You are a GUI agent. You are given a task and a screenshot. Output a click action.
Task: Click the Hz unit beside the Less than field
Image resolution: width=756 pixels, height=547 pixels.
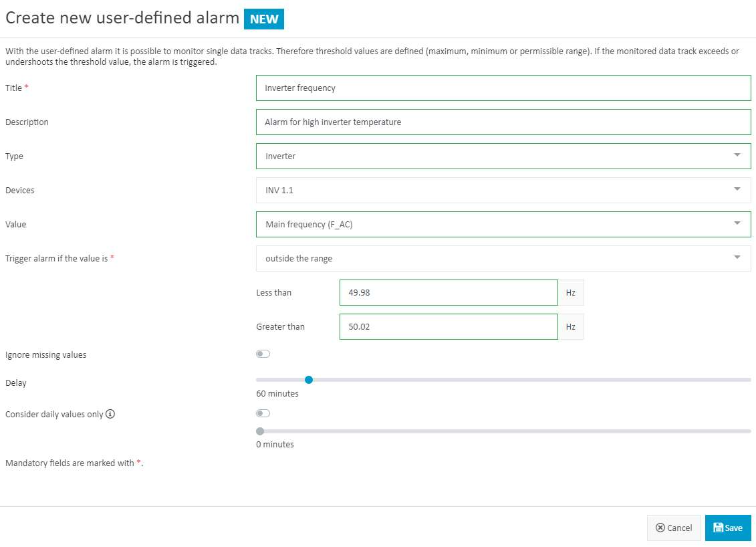[571, 292]
